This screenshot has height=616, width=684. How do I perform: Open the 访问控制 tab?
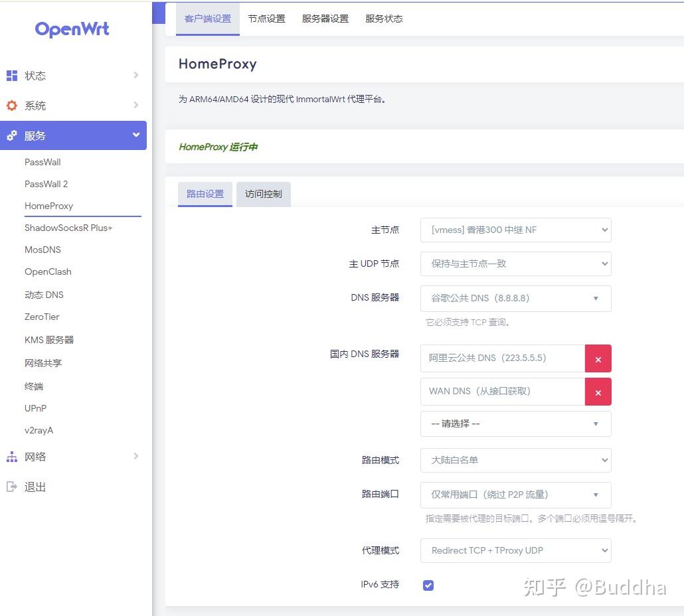point(263,194)
